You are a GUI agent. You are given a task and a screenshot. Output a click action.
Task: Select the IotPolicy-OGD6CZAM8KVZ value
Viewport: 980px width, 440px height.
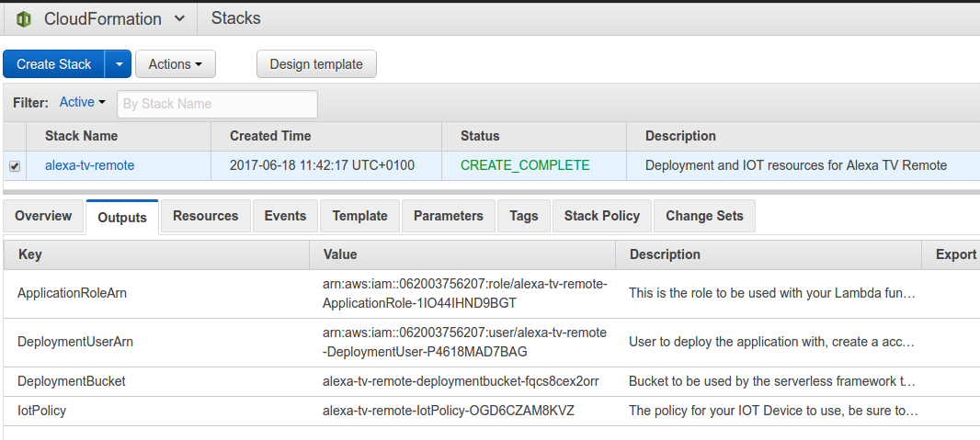[448, 411]
